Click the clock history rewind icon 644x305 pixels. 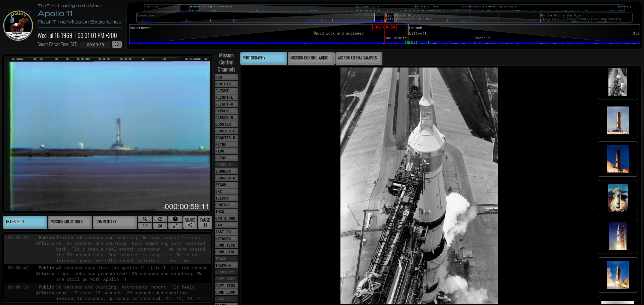tap(160, 219)
